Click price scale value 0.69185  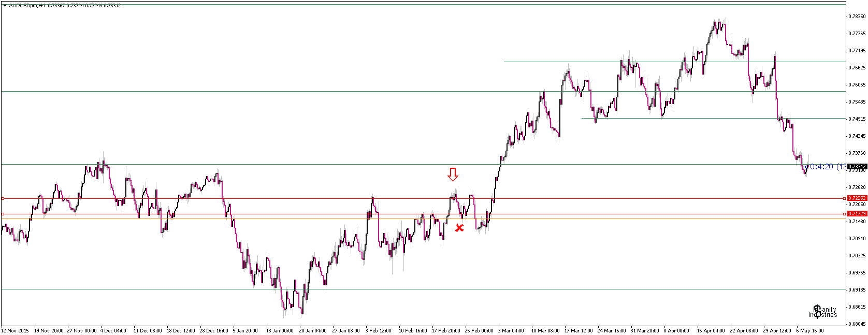coord(858,290)
